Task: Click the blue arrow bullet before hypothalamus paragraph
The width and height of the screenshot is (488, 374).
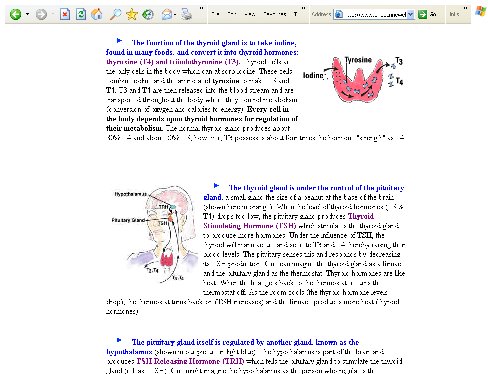Action: tap(119, 340)
